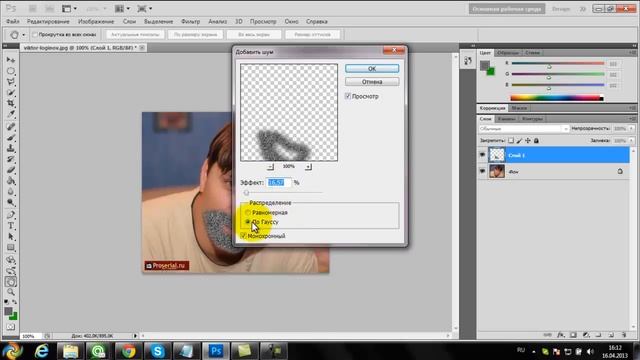
Task: Select the Elliptical Marquee tool
Action: pyautogui.click(x=11, y=71)
